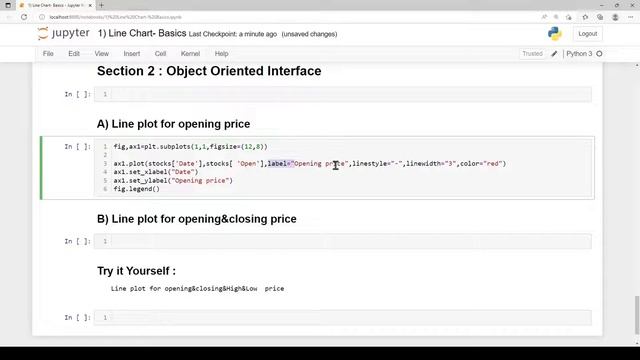640x360 pixels.
Task: Click the pencil edit icon beside Trusted
Action: pyautogui.click(x=554, y=54)
